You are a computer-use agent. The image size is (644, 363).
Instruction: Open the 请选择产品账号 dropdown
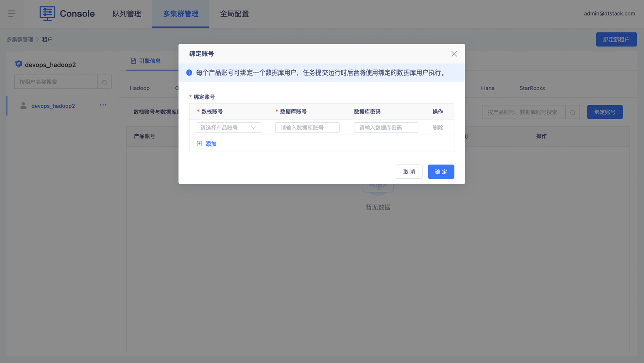pos(228,128)
